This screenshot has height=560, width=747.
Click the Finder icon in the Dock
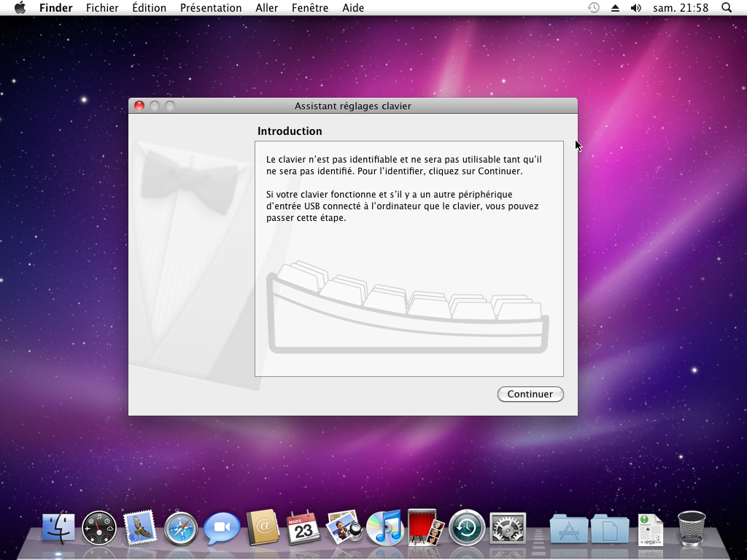pyautogui.click(x=58, y=527)
